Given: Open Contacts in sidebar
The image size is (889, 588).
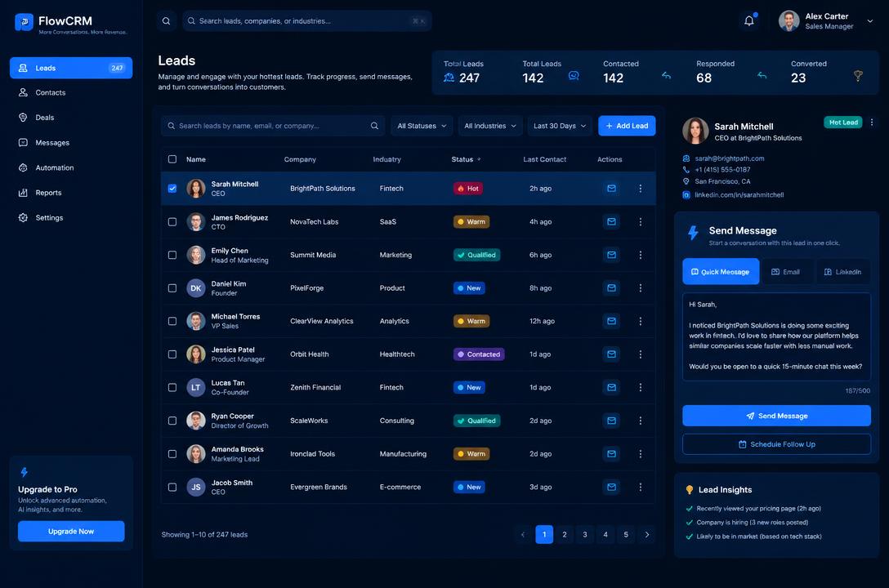Looking at the screenshot, I should [71, 92].
